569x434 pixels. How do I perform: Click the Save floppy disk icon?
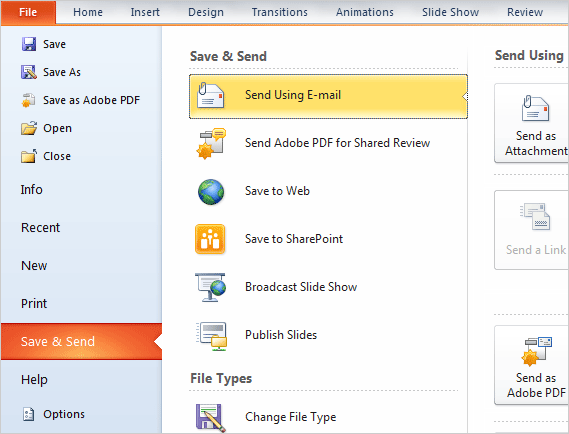pyautogui.click(x=29, y=44)
